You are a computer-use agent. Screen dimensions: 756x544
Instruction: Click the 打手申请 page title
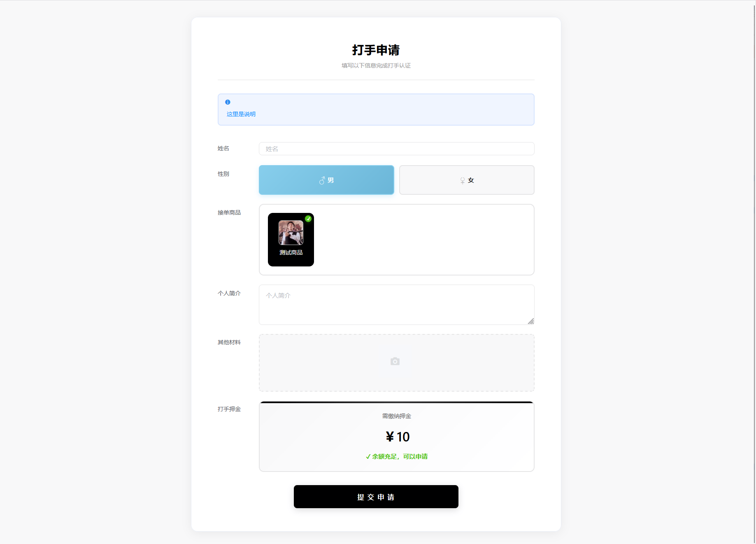(376, 50)
